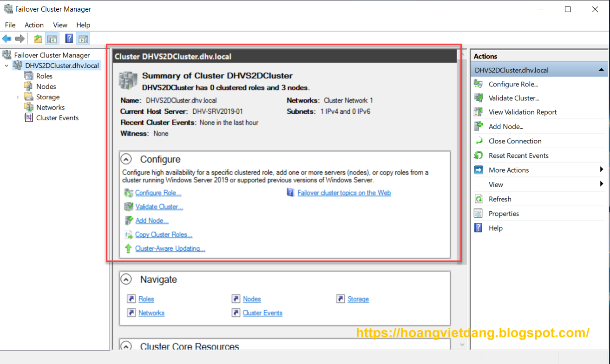This screenshot has width=610, height=364.
Task: Click the Up one level folder icon
Action: pyautogui.click(x=38, y=39)
